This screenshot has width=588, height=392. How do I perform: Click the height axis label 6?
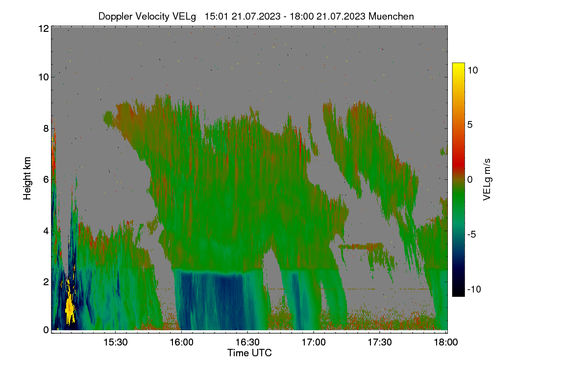[46, 179]
